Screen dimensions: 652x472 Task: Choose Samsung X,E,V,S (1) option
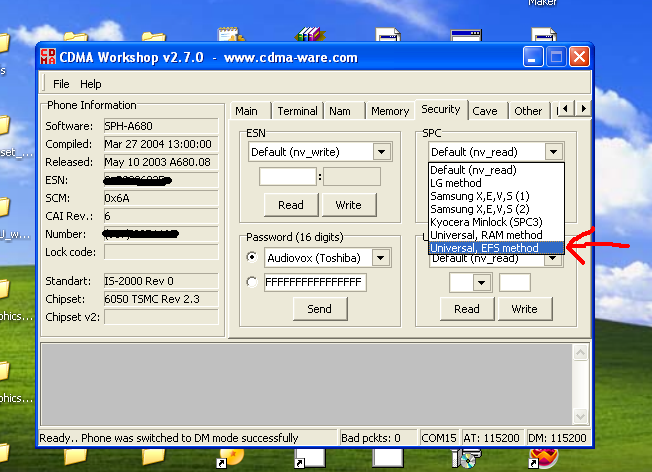(x=496, y=196)
